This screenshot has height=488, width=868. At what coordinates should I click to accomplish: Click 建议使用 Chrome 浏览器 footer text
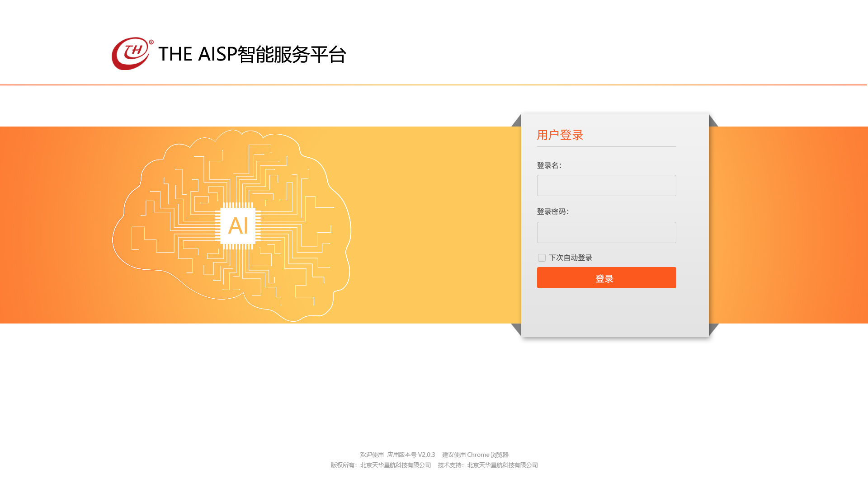[x=475, y=455]
